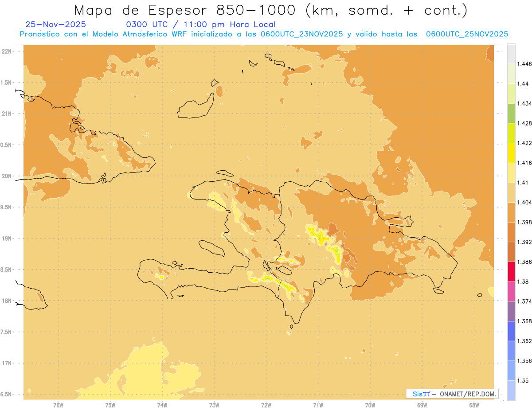
Task: Click the longitude label '71W'
Action: click(x=318, y=405)
